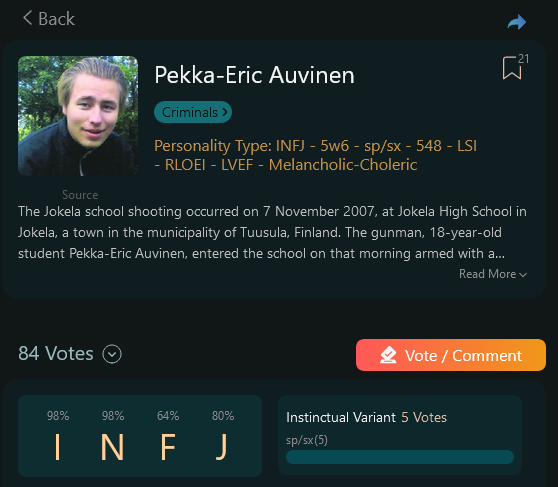Click the back chevron arrow icon
Viewport: 558px width, 487px height.
pos(27,17)
